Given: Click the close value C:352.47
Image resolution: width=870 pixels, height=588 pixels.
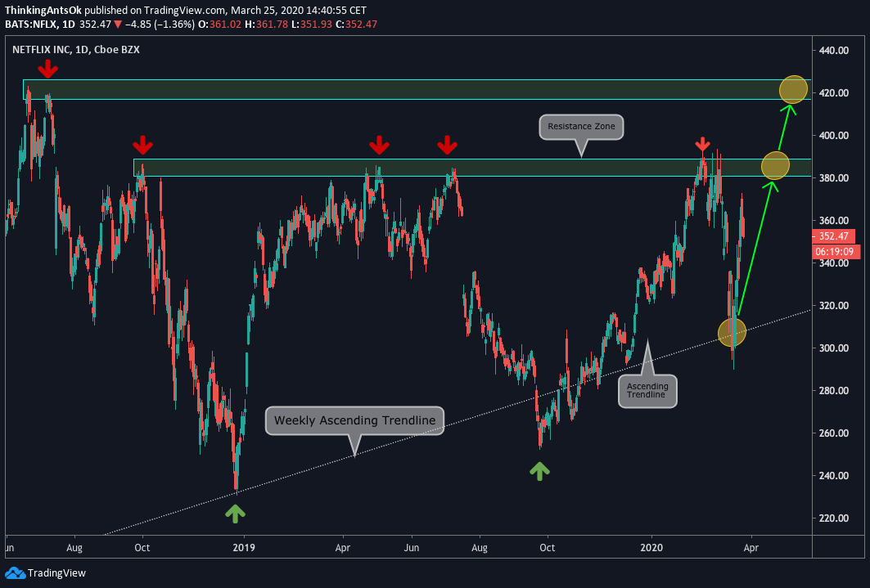Looking at the screenshot, I should coord(356,25).
